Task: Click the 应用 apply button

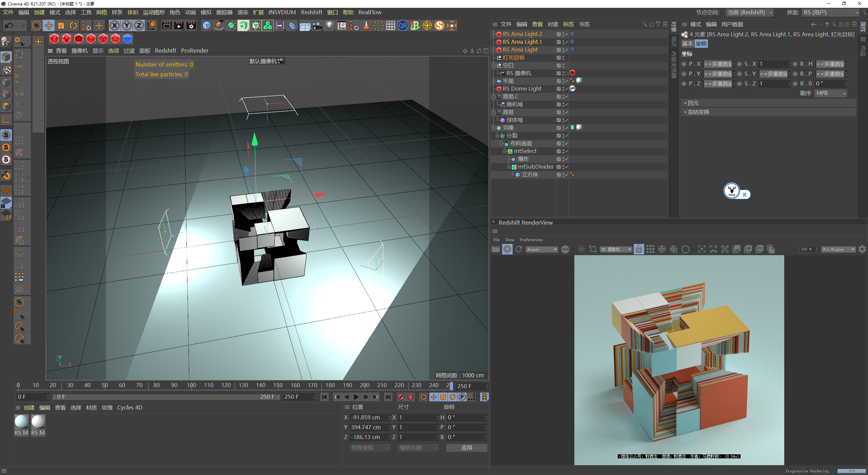Action: (467, 448)
